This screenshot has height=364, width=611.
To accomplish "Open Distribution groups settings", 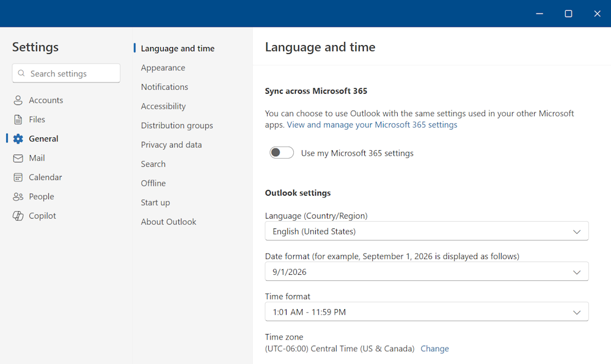I will point(177,125).
